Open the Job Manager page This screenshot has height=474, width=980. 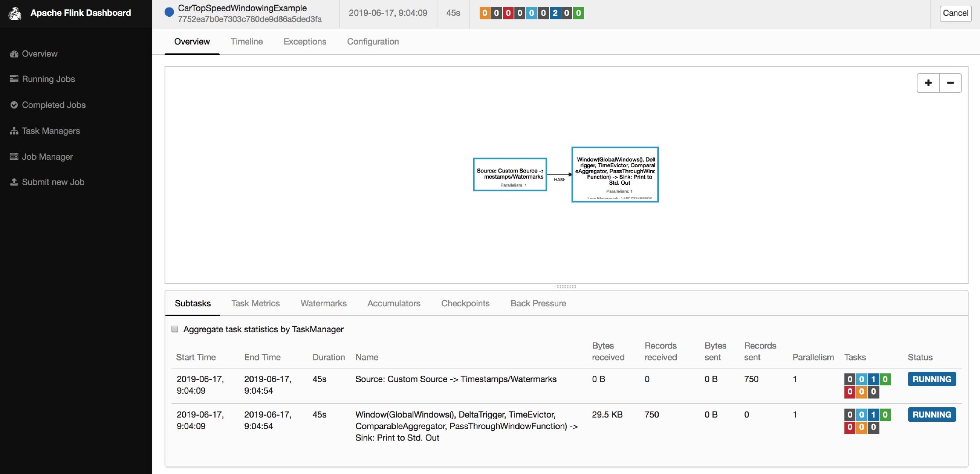pos(47,156)
